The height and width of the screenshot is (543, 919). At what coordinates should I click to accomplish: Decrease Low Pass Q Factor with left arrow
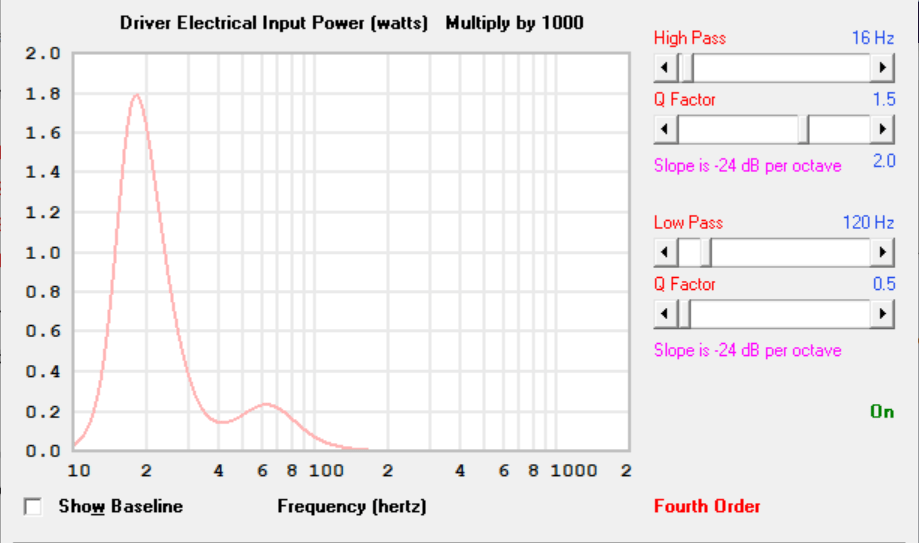[665, 314]
